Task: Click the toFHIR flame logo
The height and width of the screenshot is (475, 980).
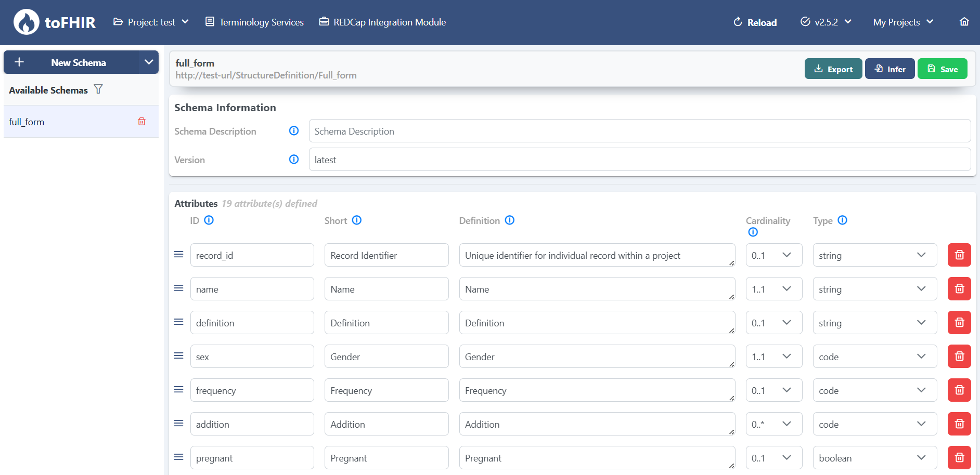Action: pos(27,22)
